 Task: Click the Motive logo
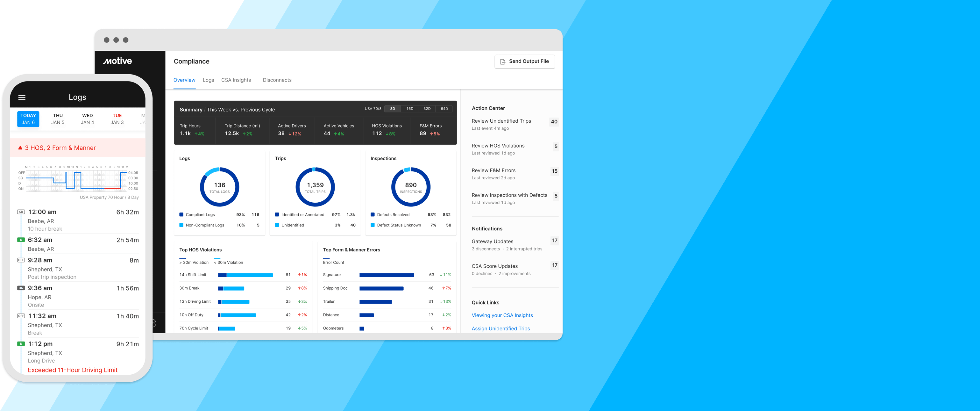coord(117,61)
